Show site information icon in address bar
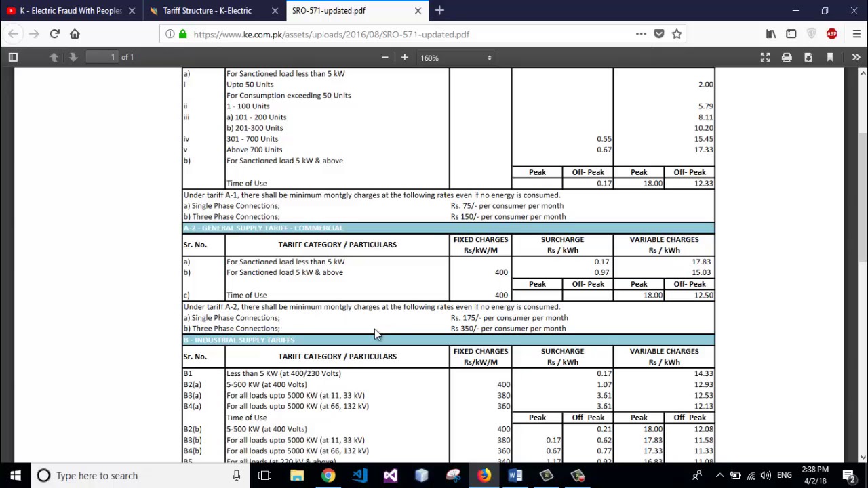 (170, 34)
